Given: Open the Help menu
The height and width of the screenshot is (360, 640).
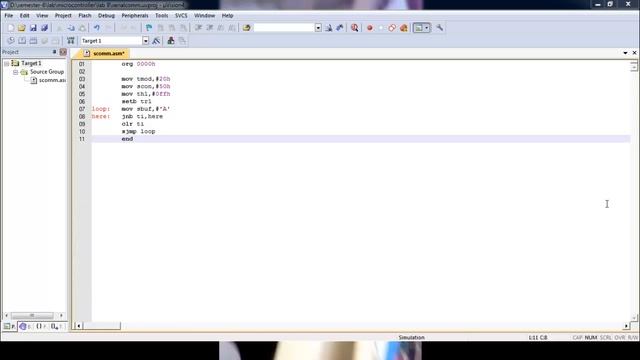Looking at the screenshot, I should click(x=227, y=16).
